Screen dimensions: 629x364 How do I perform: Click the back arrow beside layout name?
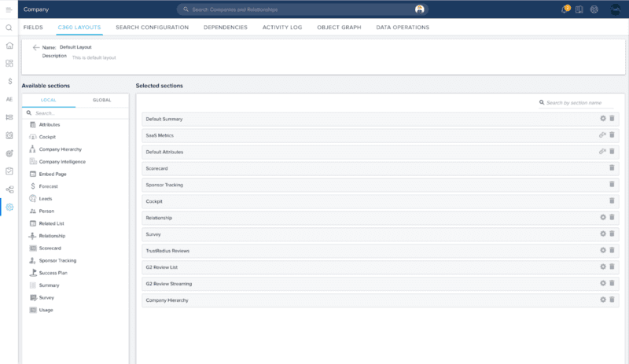point(36,47)
